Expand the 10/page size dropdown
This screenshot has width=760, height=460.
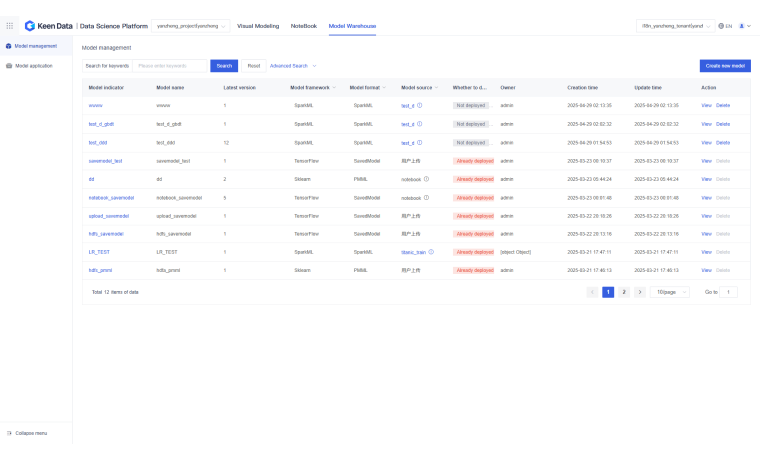(x=671, y=292)
